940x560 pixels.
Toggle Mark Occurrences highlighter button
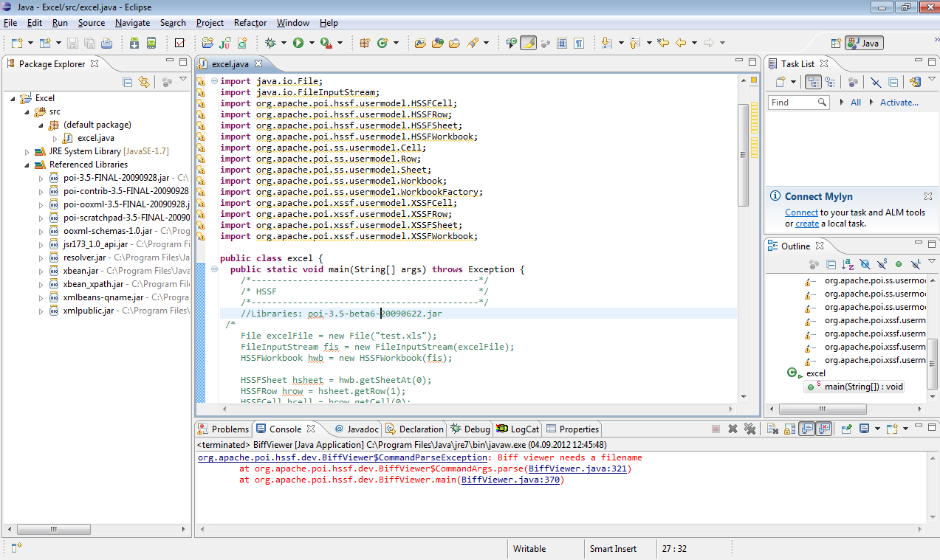pyautogui.click(x=528, y=43)
